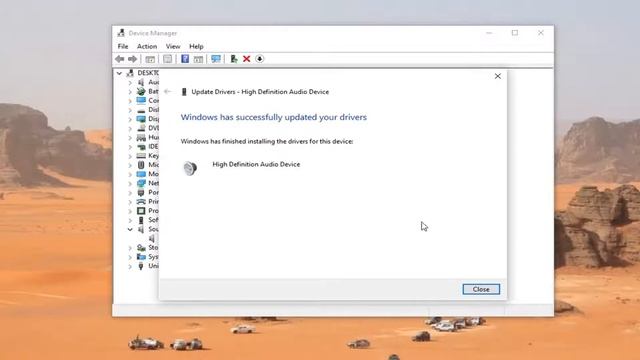Select the Universal Serial Bus icon in tree
This screenshot has height=360, width=640.
coord(141,266)
